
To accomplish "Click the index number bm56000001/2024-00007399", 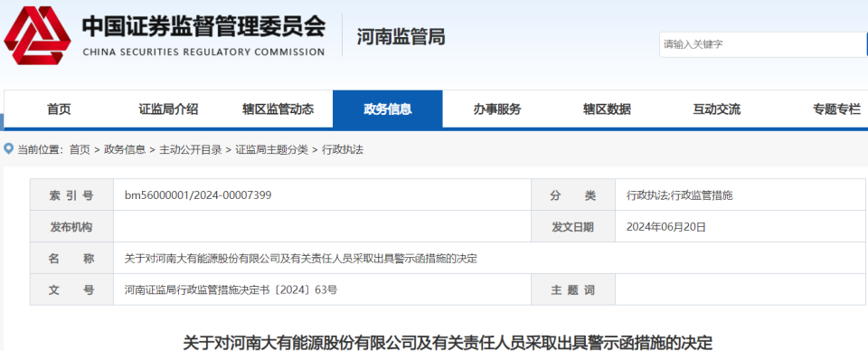I will click(x=198, y=194).
